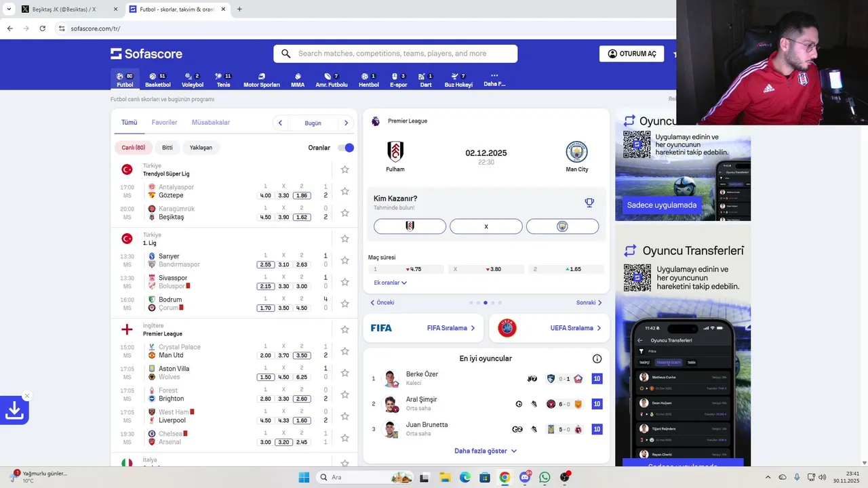Open the E-spor category

[x=399, y=80]
